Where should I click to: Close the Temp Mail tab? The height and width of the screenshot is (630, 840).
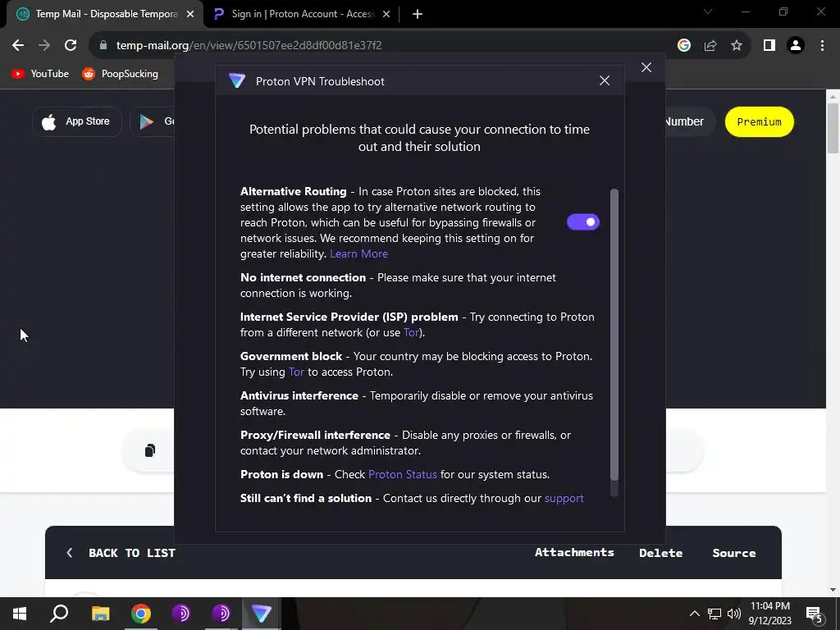pyautogui.click(x=190, y=15)
